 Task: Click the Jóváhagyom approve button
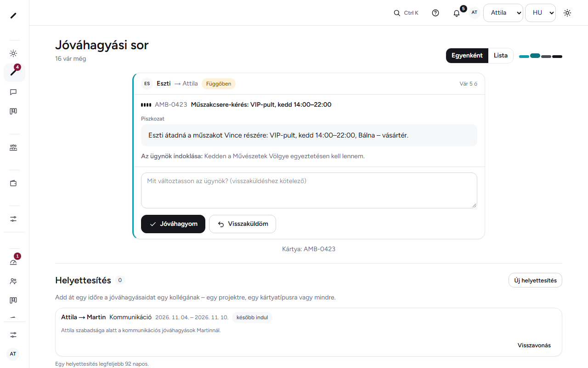point(173,224)
